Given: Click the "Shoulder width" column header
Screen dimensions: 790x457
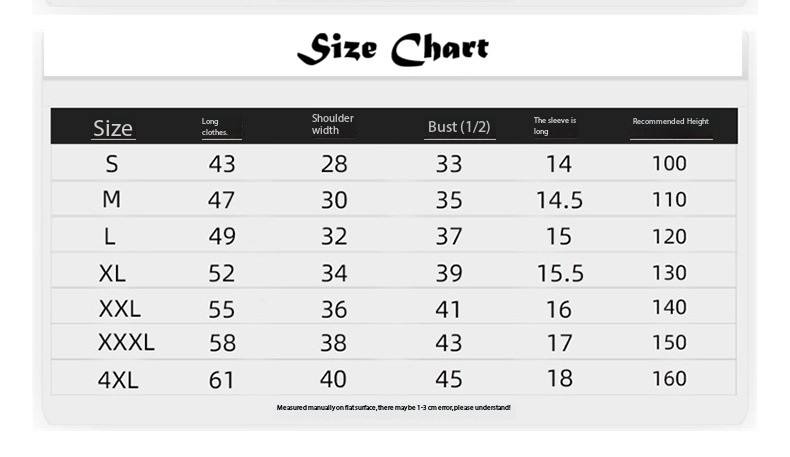Looking at the screenshot, I should click(332, 124).
